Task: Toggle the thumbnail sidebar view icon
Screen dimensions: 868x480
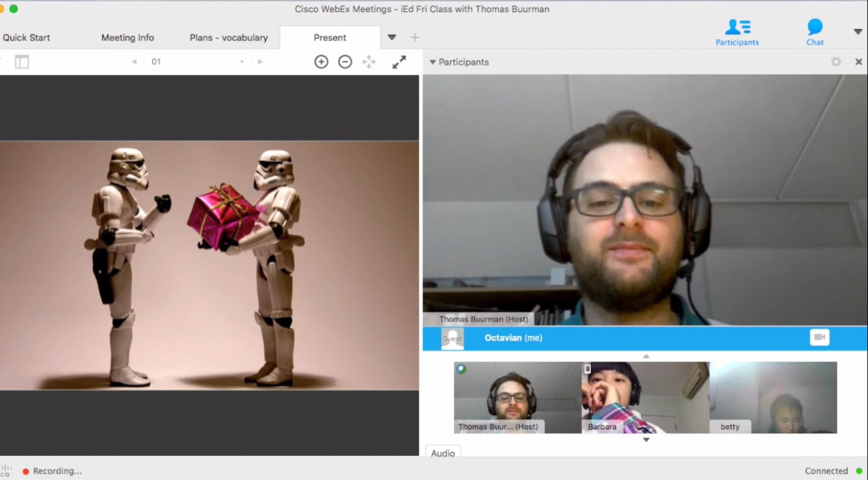Action: click(x=22, y=62)
